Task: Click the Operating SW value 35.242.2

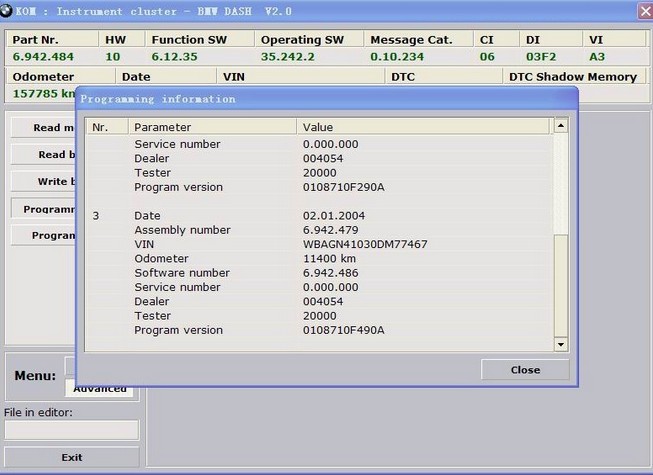Action: (288, 57)
